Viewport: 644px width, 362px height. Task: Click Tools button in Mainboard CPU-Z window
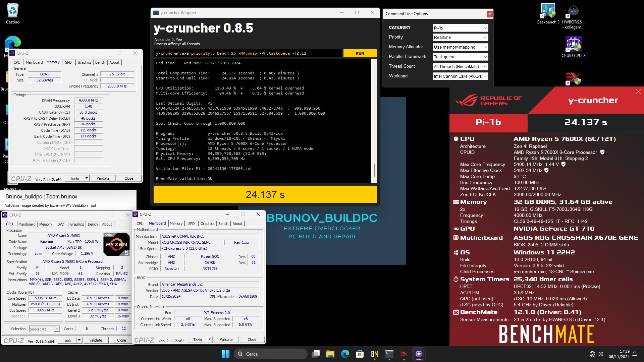click(x=198, y=340)
